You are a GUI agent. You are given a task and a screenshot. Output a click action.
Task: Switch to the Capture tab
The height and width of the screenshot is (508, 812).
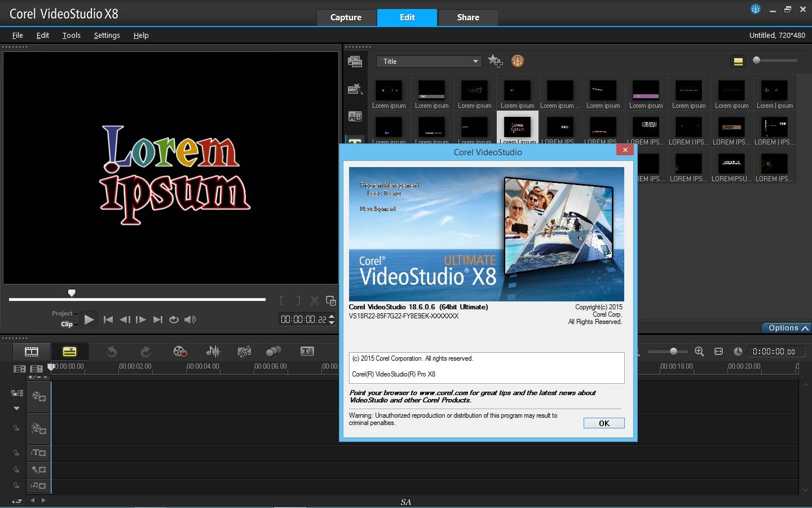(346, 17)
